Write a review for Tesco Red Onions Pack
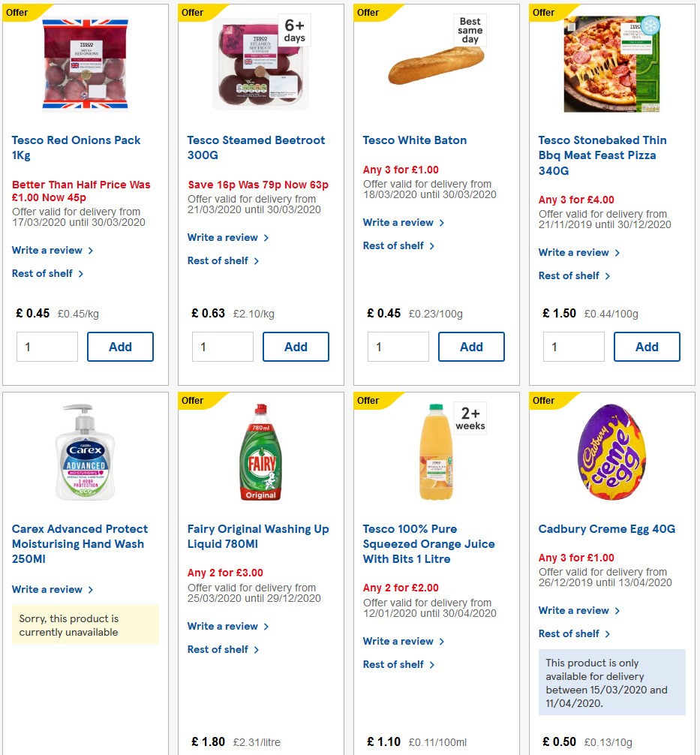This screenshot has width=700, height=755. (x=47, y=250)
